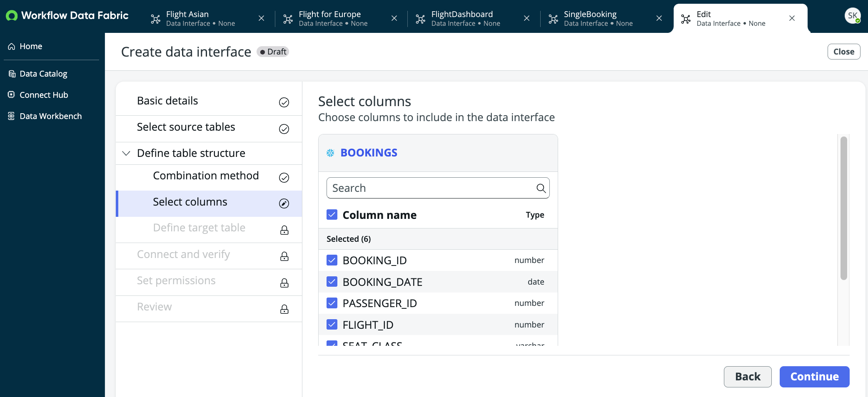Click the Draft status badge

[273, 52]
